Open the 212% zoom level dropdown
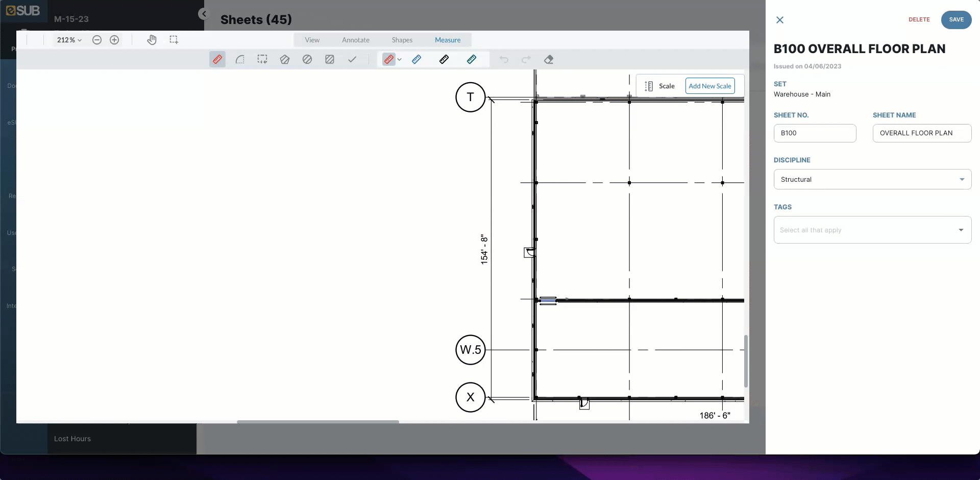 69,40
